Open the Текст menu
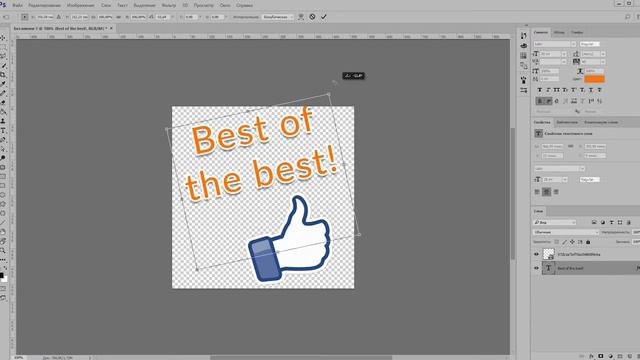This screenshot has height=360, width=640. (x=122, y=5)
